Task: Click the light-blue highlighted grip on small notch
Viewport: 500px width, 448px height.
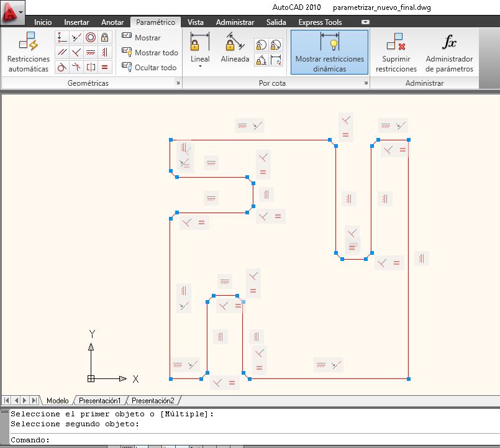Action: pyautogui.click(x=243, y=302)
